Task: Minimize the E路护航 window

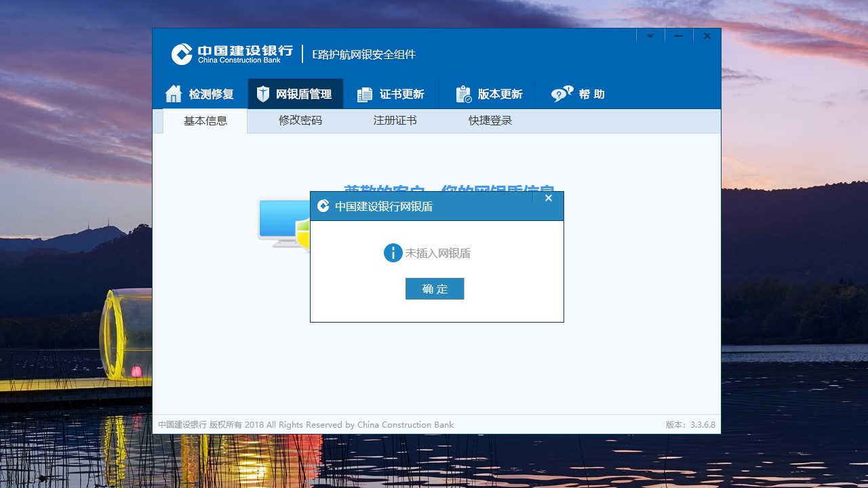Action: point(679,35)
